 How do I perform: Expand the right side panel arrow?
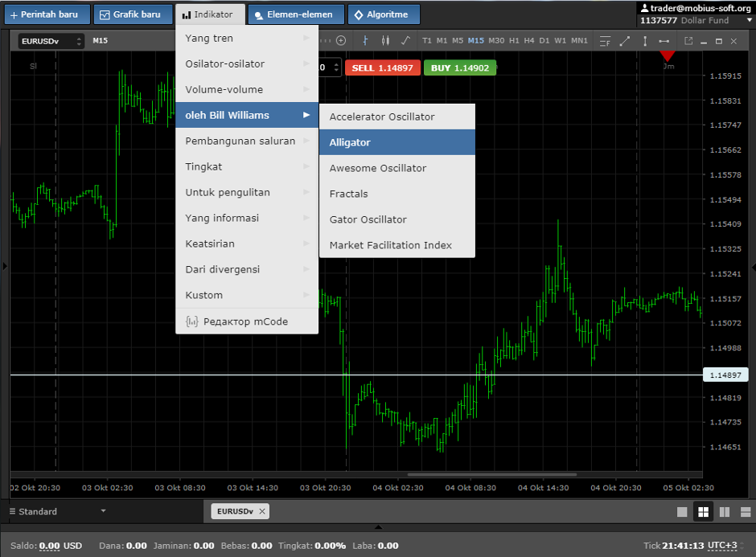[x=753, y=267]
